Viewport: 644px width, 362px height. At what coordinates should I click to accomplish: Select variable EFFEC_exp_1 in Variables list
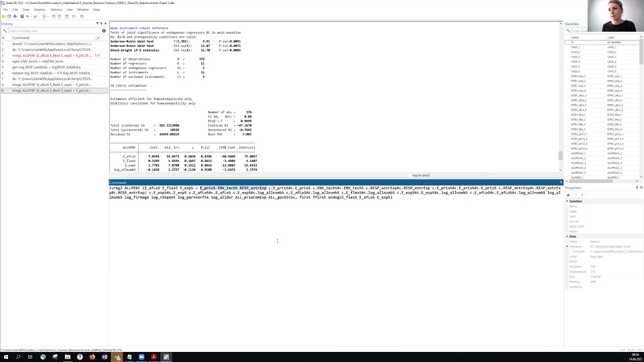coord(602,76)
